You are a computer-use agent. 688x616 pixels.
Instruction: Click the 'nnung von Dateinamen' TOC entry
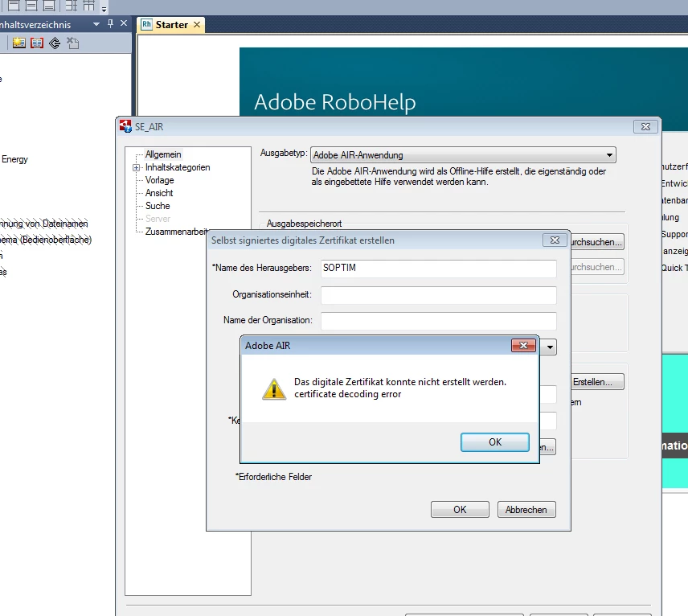click(x=44, y=224)
